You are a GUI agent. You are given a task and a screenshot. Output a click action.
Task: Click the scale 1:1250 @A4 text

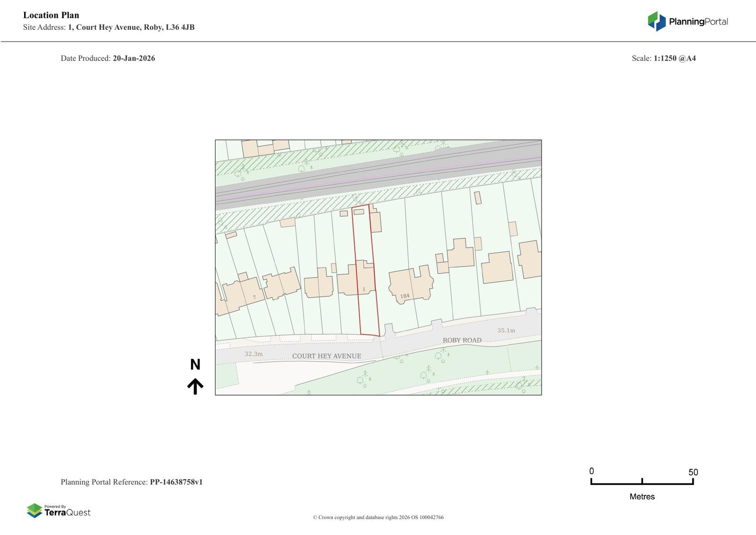(674, 58)
